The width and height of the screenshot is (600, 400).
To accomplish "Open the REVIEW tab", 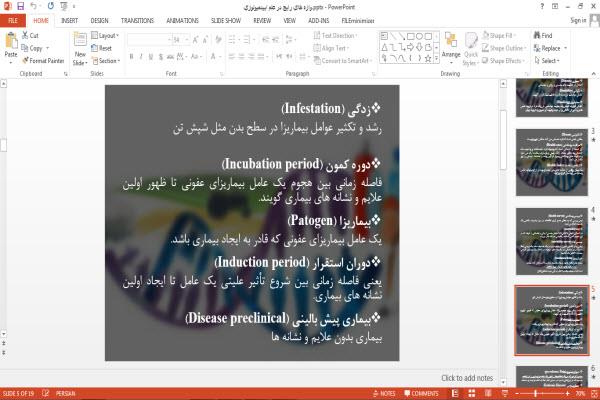I will coord(262,21).
